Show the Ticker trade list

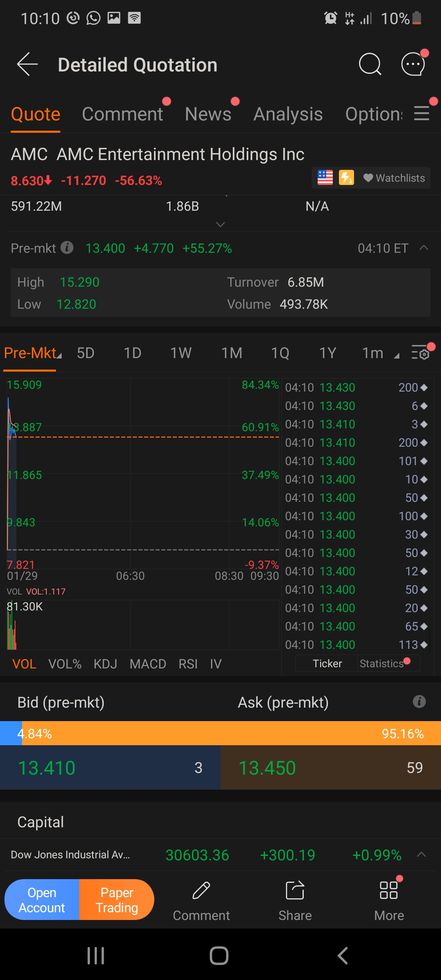pyautogui.click(x=327, y=664)
